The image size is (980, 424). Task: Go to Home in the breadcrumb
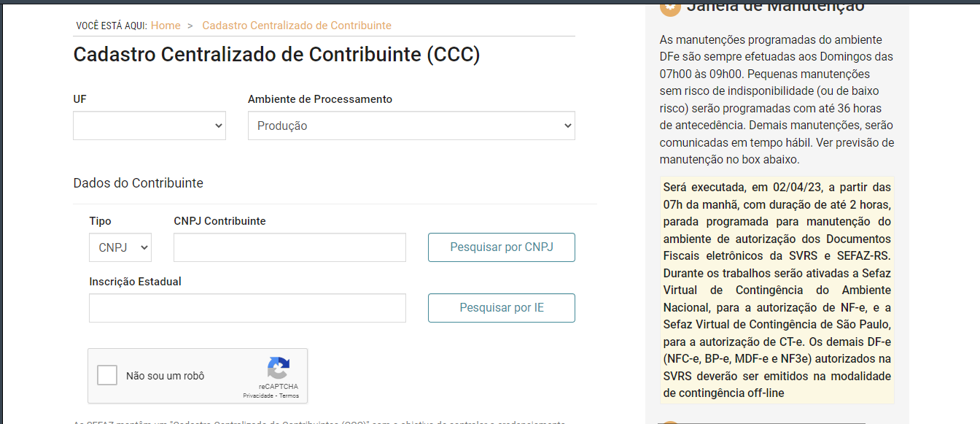coord(166,26)
